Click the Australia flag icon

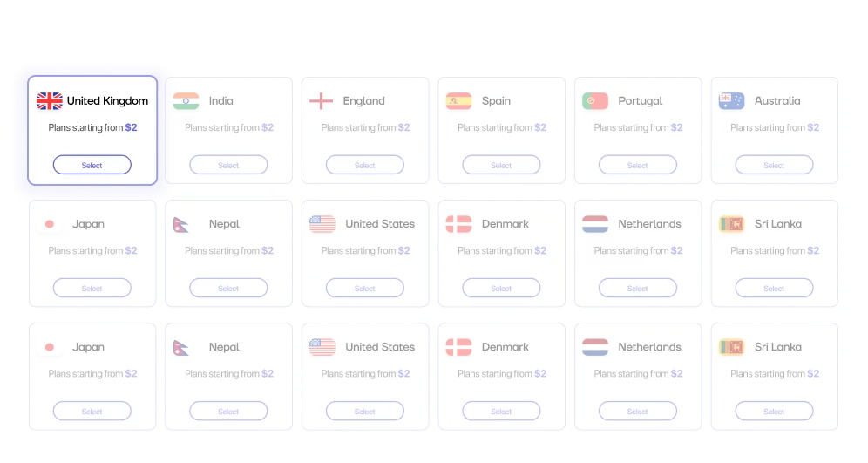pyautogui.click(x=731, y=101)
